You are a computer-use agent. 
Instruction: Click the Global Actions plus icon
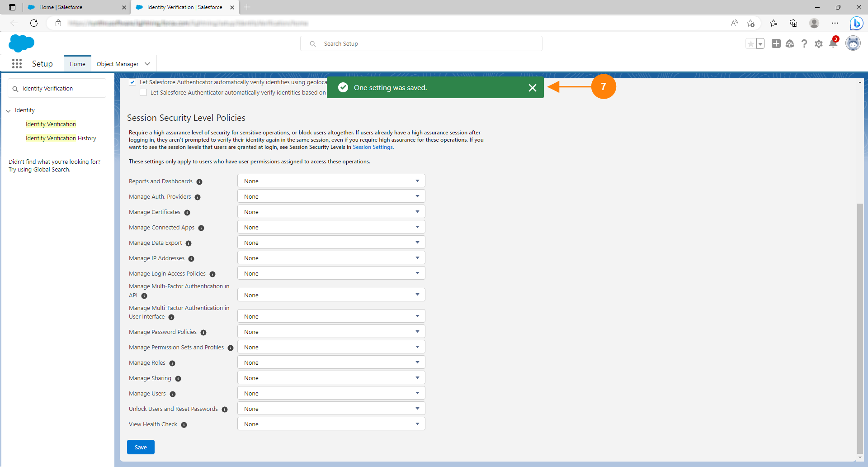(776, 44)
